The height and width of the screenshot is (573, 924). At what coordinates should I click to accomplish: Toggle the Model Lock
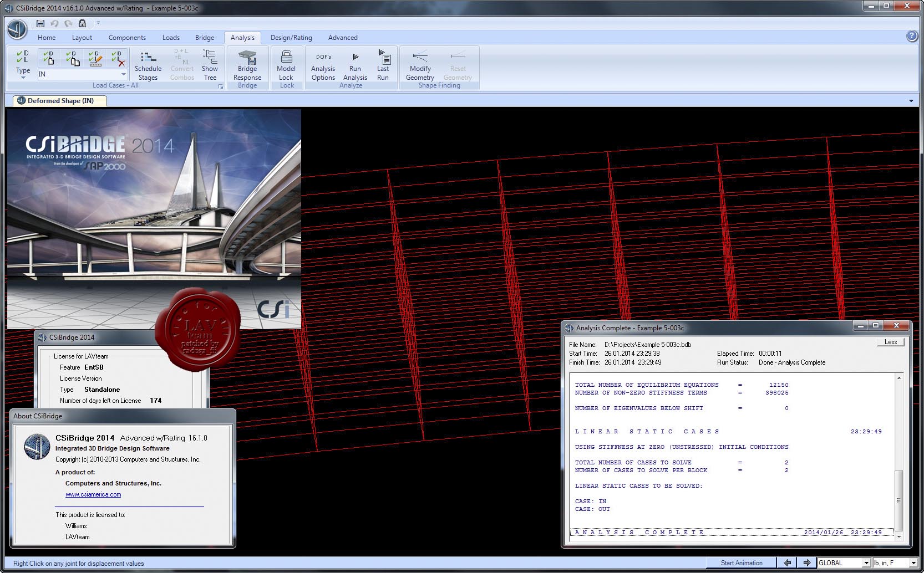click(x=286, y=65)
